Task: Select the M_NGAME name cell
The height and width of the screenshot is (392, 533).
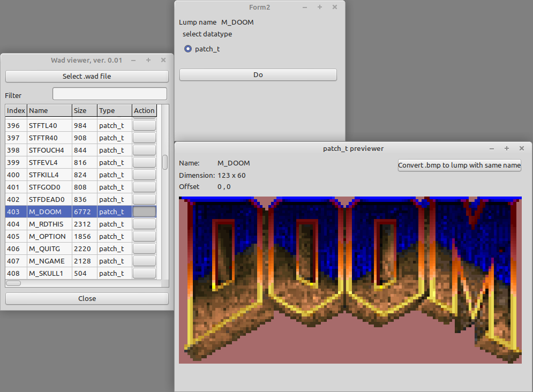Action: [x=50, y=261]
